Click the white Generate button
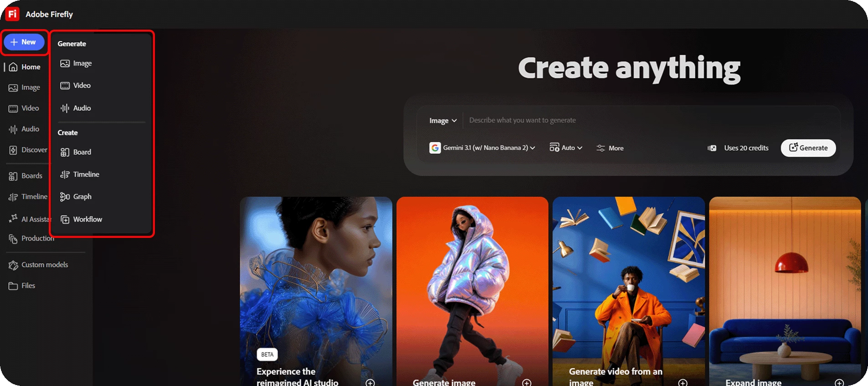This screenshot has height=386, width=868. tap(808, 148)
